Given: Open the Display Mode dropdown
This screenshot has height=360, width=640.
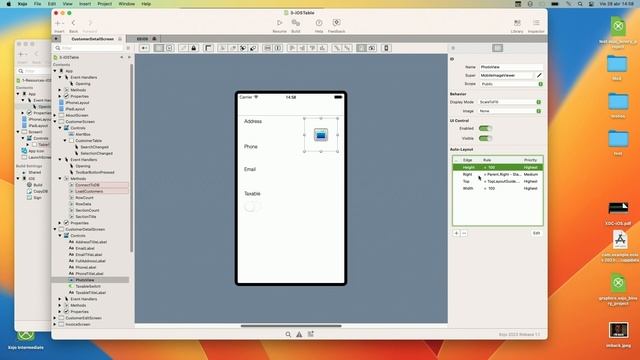Looking at the screenshot, I should pos(510,102).
